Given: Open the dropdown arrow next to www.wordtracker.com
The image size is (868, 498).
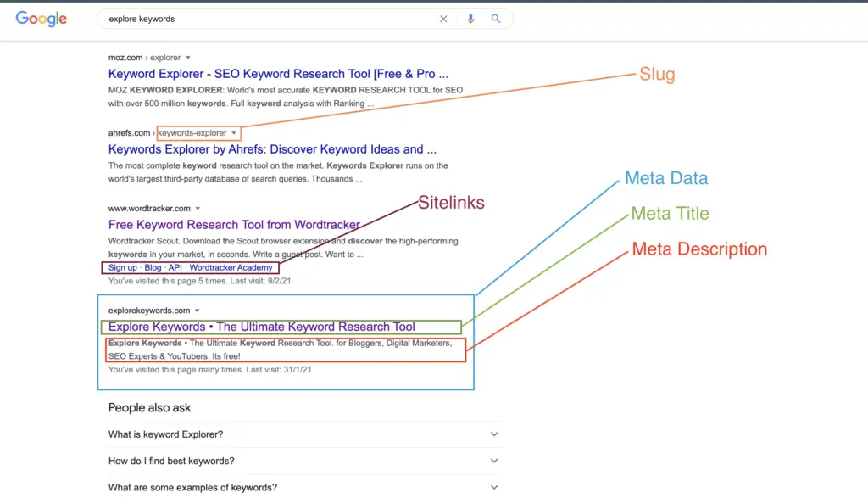Looking at the screenshot, I should pyautogui.click(x=198, y=209).
